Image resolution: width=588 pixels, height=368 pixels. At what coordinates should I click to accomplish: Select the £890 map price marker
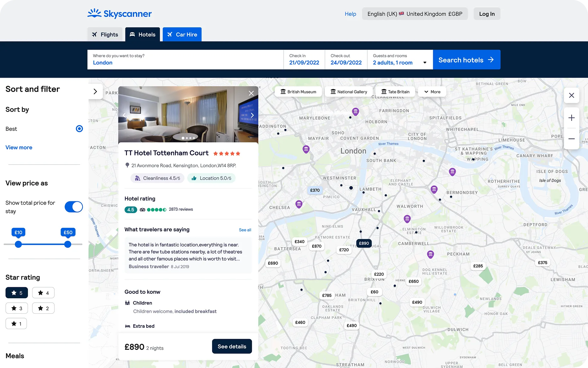coord(364,243)
